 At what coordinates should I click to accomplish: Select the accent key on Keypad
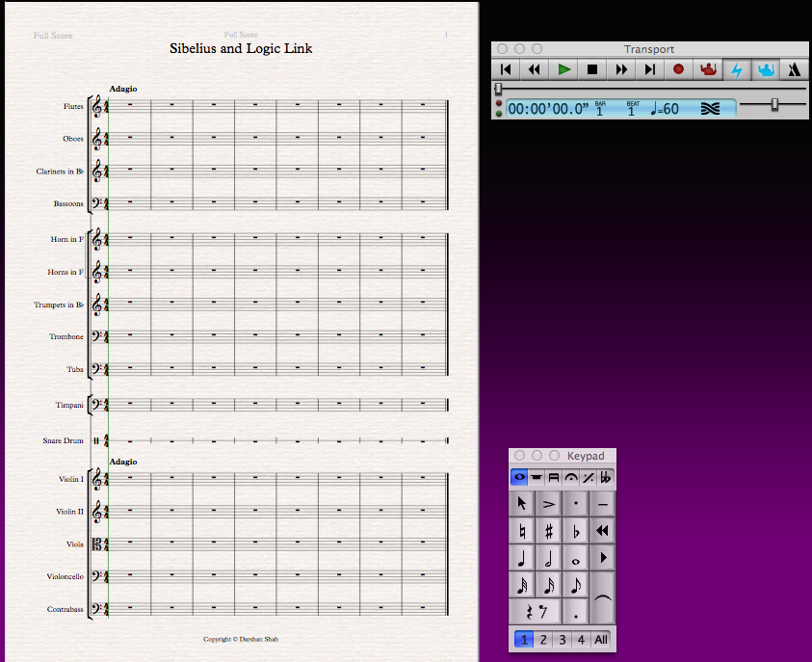click(x=549, y=504)
